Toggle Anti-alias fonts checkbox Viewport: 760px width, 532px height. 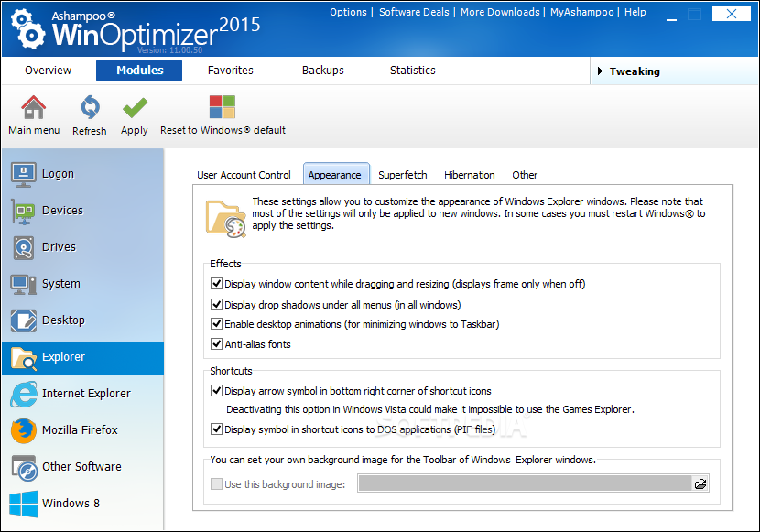click(216, 344)
